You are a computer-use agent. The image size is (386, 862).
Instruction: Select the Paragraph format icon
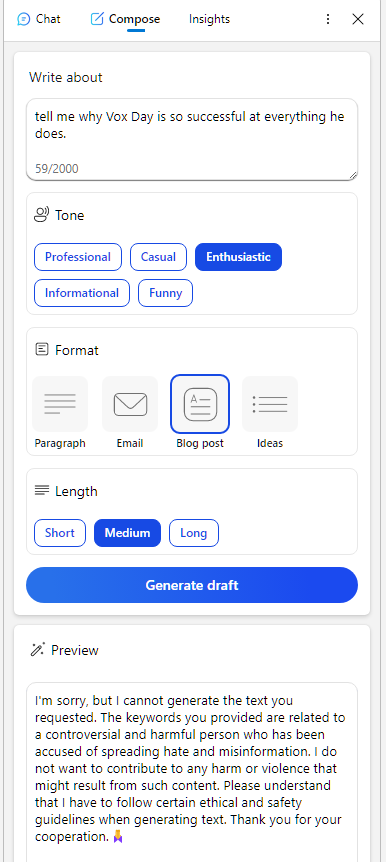pyautogui.click(x=60, y=404)
